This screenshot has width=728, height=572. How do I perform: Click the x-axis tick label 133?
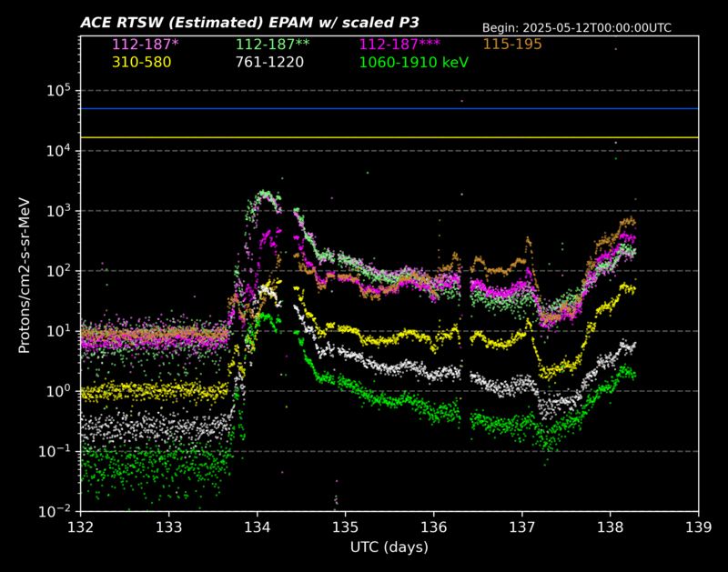[169, 527]
